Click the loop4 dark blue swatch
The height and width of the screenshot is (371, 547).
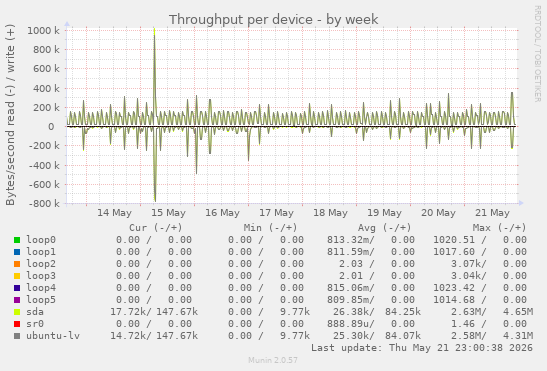17,288
